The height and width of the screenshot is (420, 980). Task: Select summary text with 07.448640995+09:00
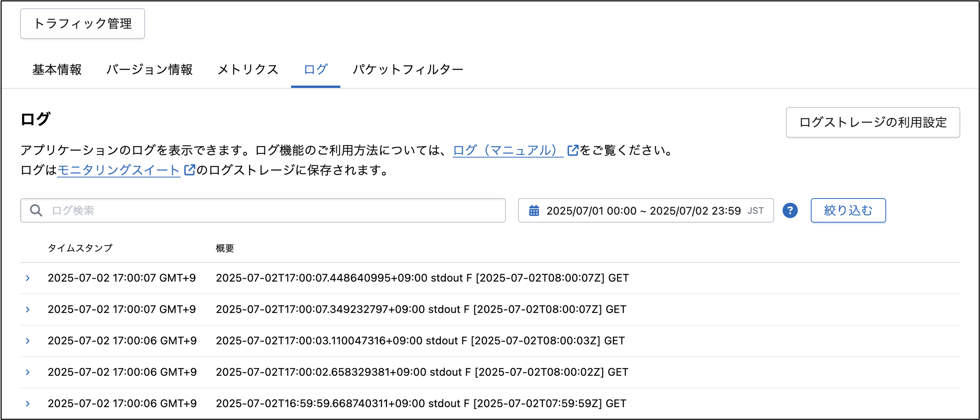pos(422,278)
